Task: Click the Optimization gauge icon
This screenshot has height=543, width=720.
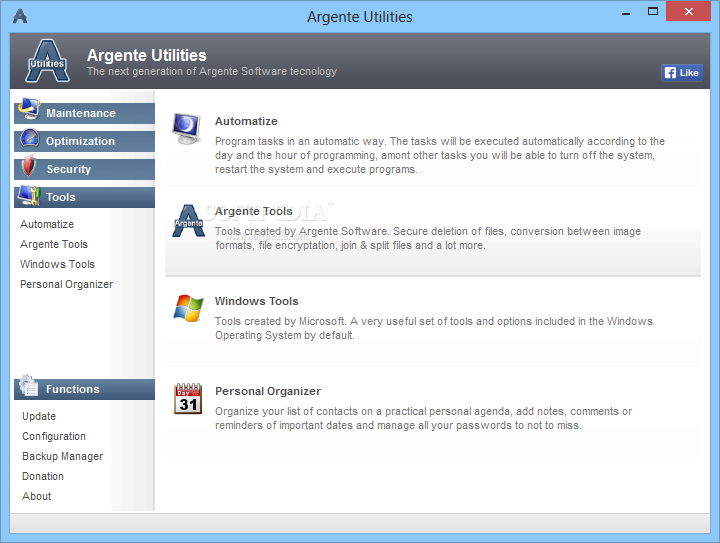Action: [x=30, y=138]
